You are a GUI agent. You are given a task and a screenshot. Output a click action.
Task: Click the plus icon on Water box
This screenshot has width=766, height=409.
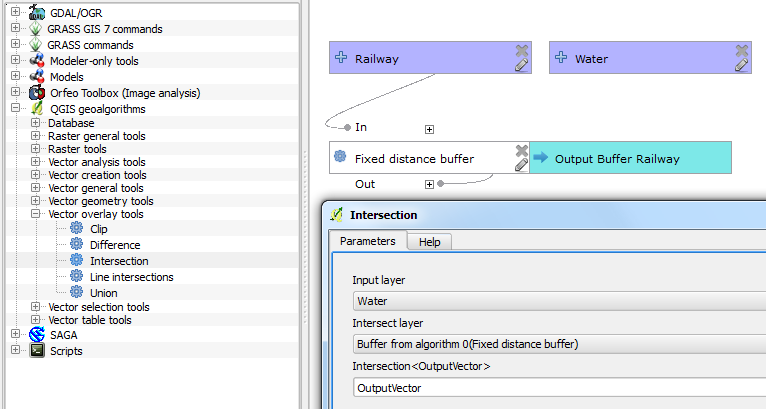[561, 58]
